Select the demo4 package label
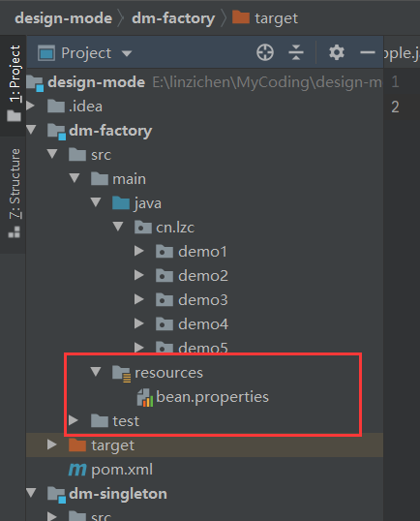This screenshot has height=521, width=420. coord(203,324)
